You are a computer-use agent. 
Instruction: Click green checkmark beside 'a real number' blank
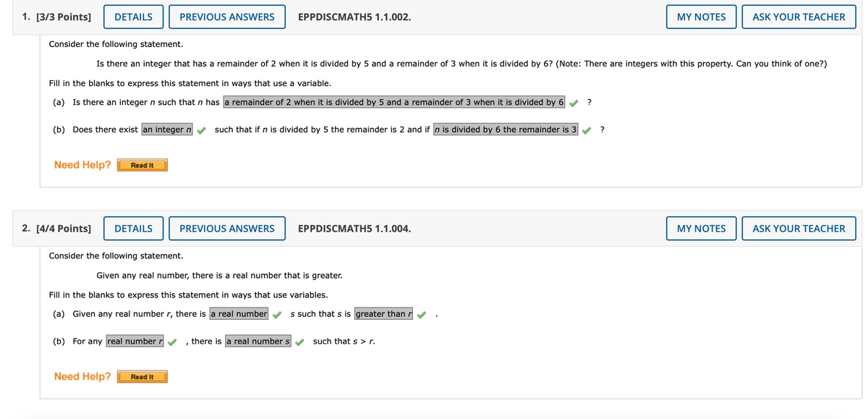click(x=277, y=314)
